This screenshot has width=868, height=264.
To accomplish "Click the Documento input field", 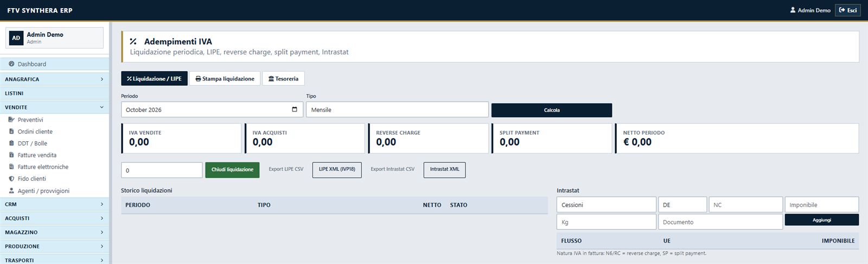I will (720, 222).
